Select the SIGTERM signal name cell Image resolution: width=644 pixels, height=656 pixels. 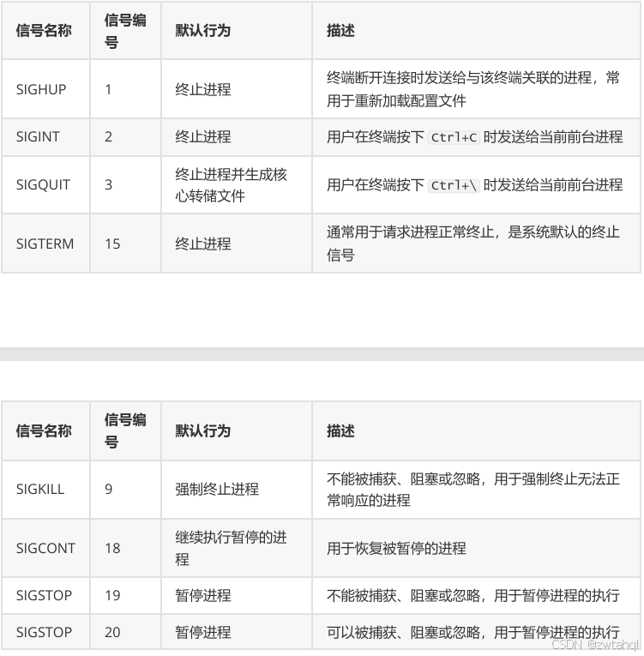click(45, 244)
